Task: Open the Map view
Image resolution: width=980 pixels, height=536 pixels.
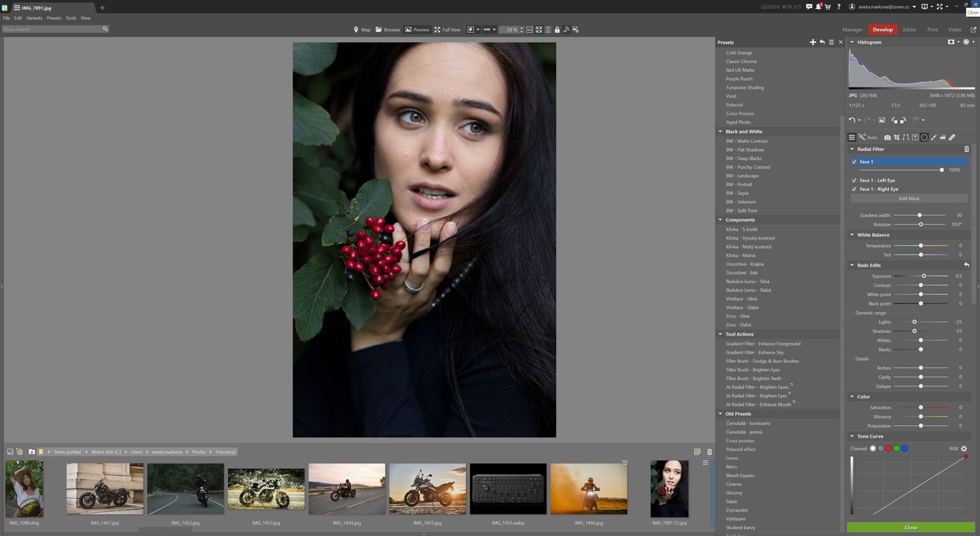Action: 362,29
